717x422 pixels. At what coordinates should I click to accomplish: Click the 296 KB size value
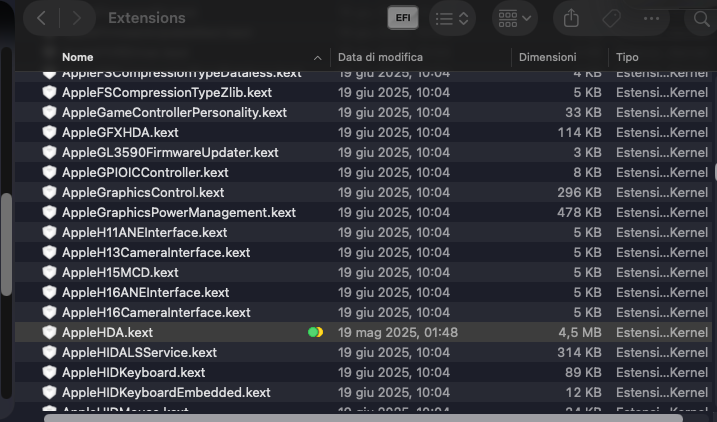tap(579, 192)
